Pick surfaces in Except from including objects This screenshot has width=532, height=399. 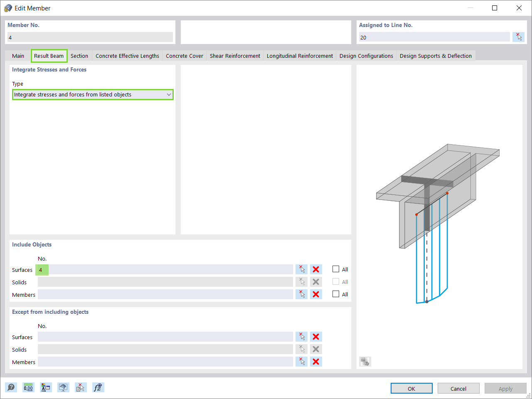click(302, 337)
